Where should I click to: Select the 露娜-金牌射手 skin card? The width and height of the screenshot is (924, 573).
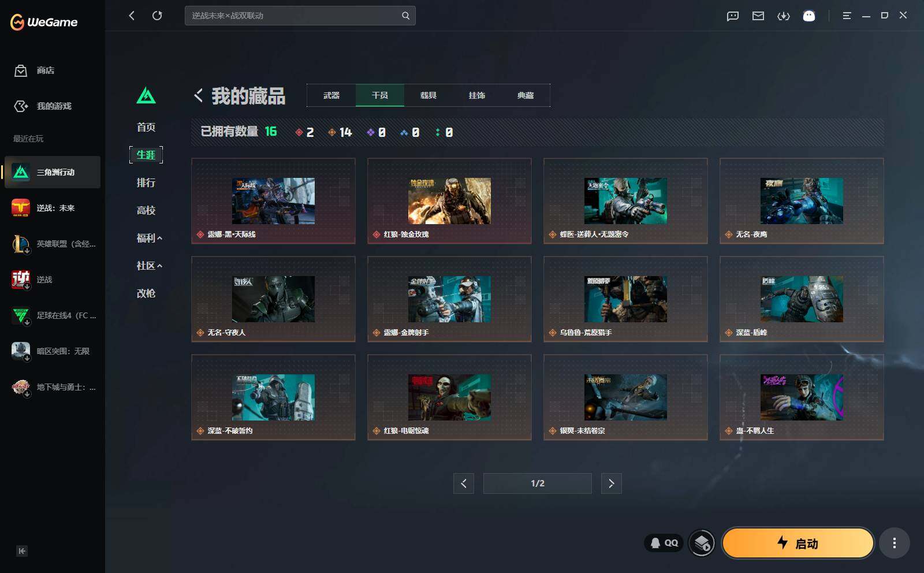(x=449, y=299)
